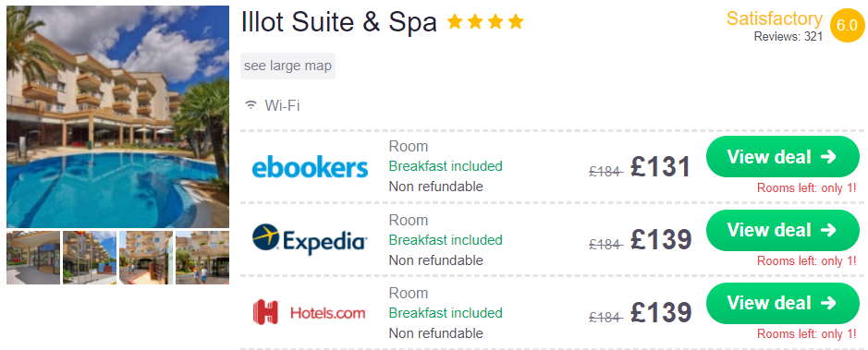The image size is (868, 350).
Task: Click the ebookers logo
Action: pyautogui.click(x=310, y=167)
